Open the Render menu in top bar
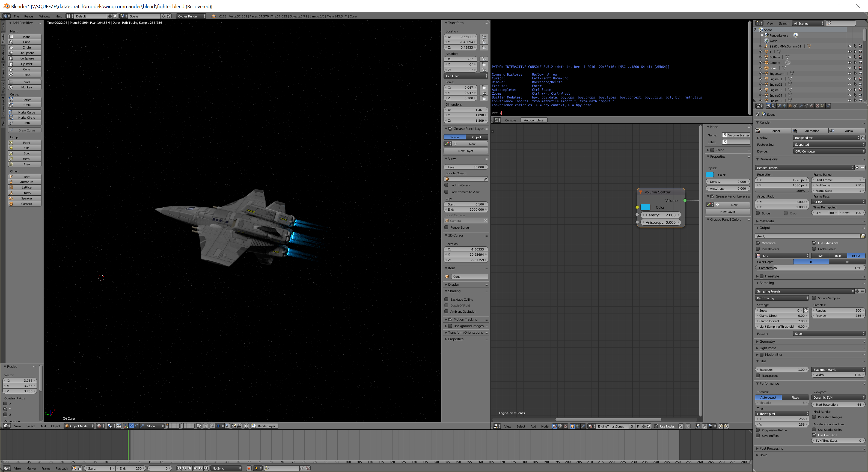Viewport: 868px width, 472px height. point(29,16)
